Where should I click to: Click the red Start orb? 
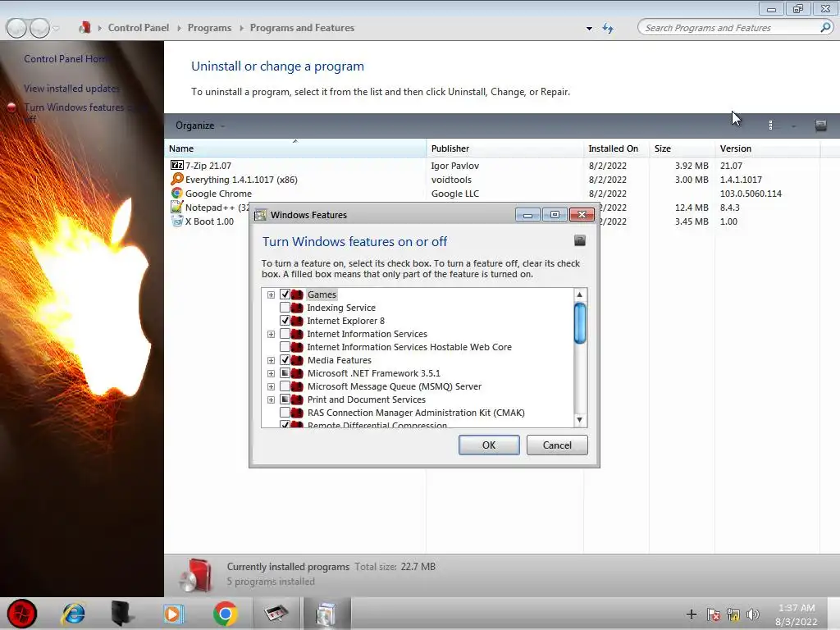tap(22, 614)
